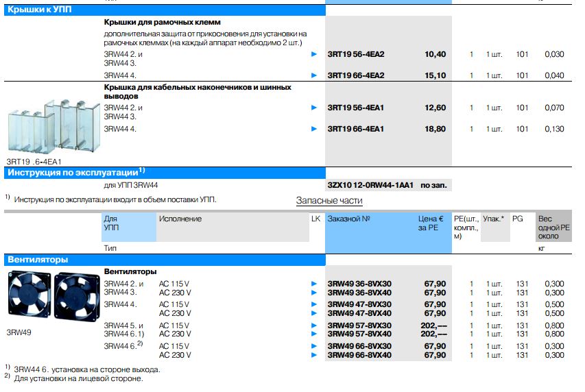The image size is (585, 392).
Task: Select order number 3RW49 66-8VX30
Action: tap(359, 346)
